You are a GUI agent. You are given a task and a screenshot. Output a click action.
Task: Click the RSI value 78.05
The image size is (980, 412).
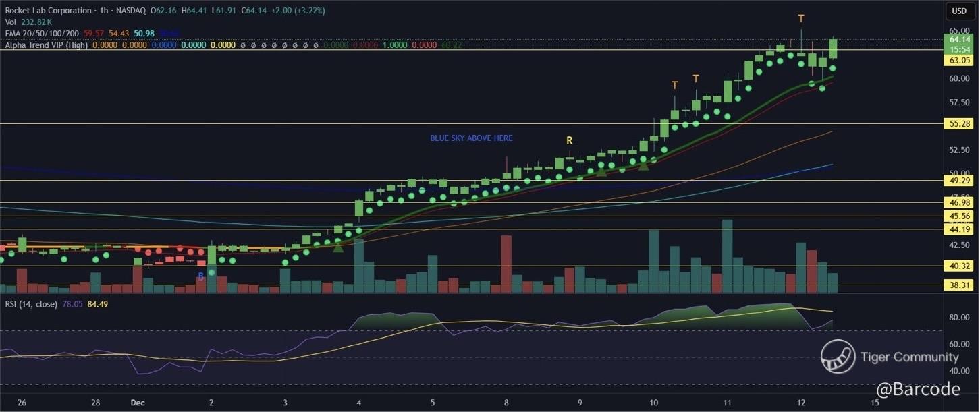click(x=73, y=304)
